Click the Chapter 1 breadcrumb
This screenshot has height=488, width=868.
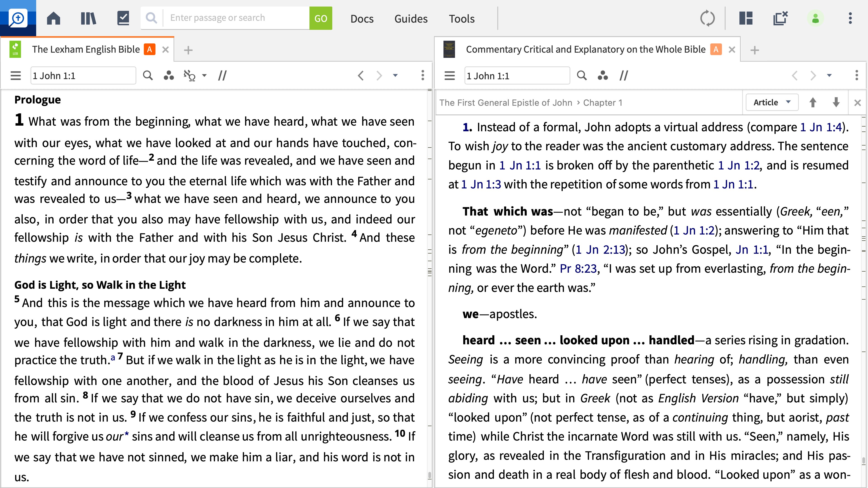(602, 103)
